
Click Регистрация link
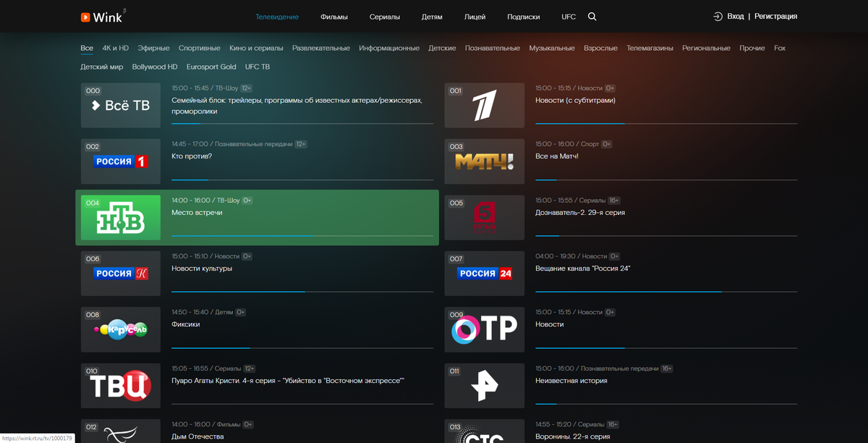776,16
